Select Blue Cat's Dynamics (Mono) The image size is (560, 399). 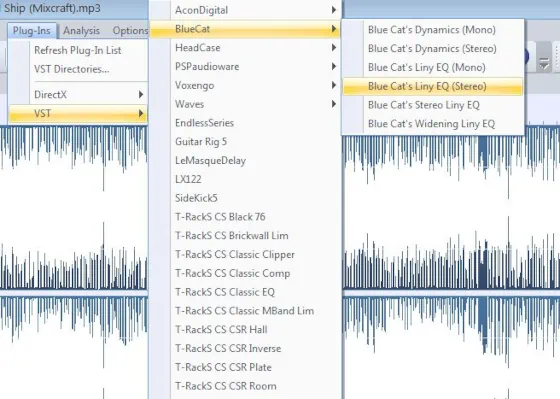[433, 30]
